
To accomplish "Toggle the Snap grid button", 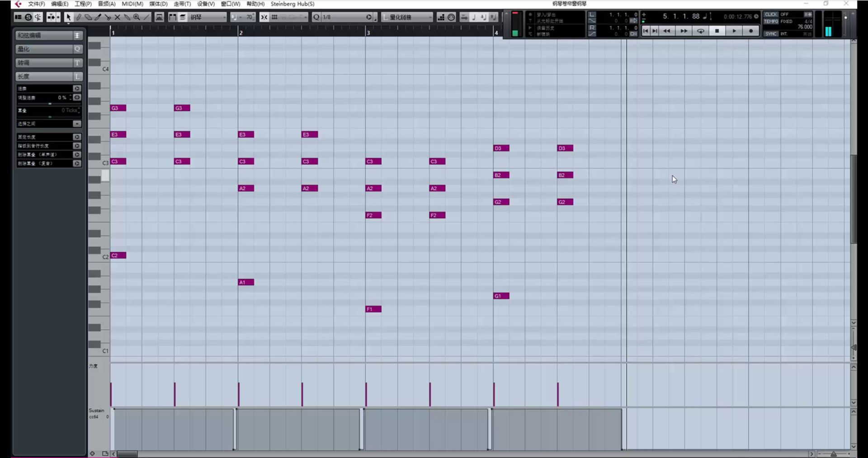I will click(x=274, y=17).
